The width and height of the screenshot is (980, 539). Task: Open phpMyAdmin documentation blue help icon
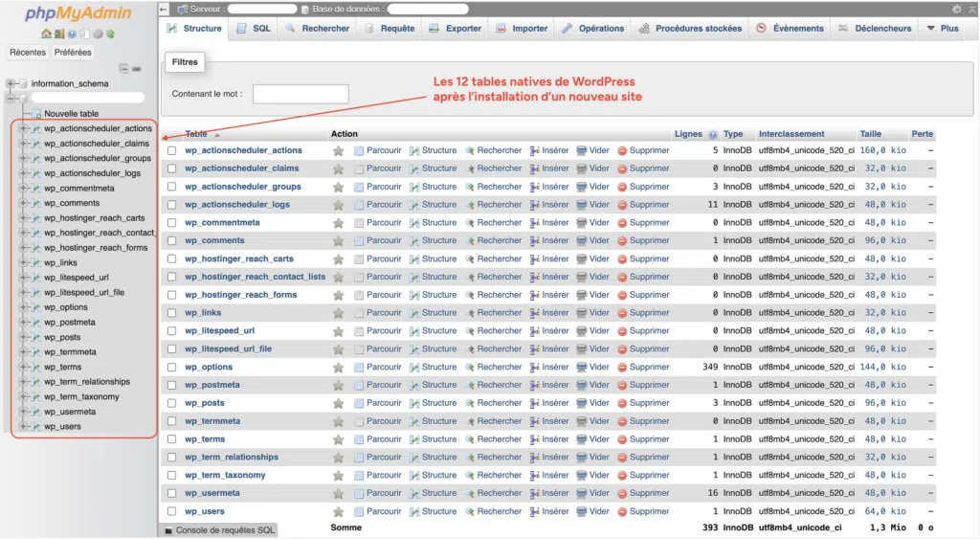pos(72,34)
